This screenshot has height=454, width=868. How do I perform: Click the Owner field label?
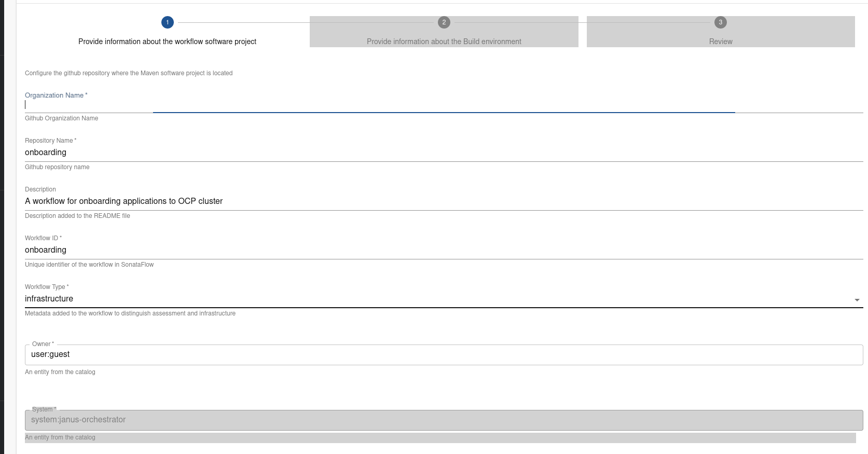point(42,344)
